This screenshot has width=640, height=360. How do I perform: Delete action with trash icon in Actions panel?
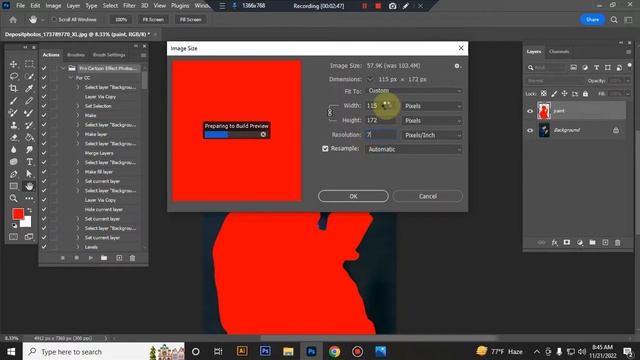click(x=132, y=258)
